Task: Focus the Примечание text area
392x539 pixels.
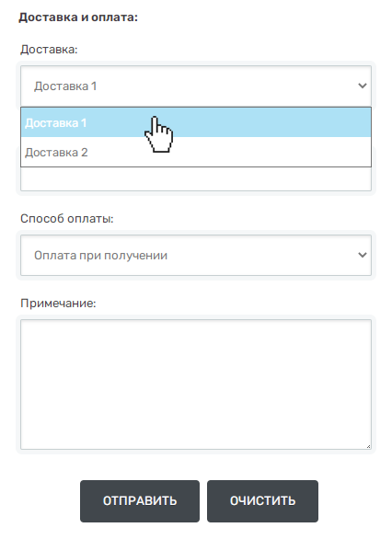Action: (196, 384)
